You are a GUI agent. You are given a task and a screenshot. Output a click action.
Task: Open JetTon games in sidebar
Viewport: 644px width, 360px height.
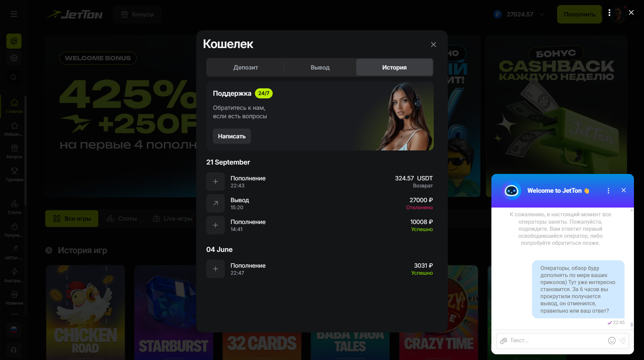14,253
